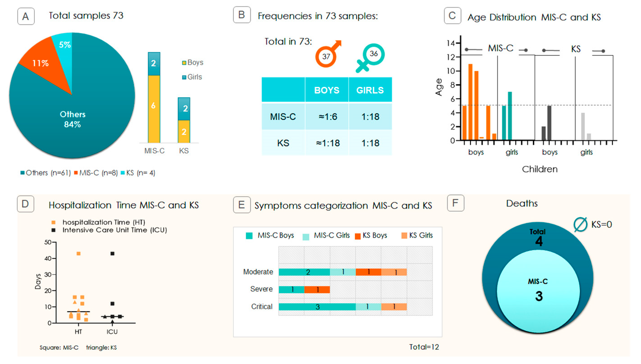Click the KS boys yellow bar segment
Image resolution: width=641 pixels, height=364 pixels.
(184, 131)
